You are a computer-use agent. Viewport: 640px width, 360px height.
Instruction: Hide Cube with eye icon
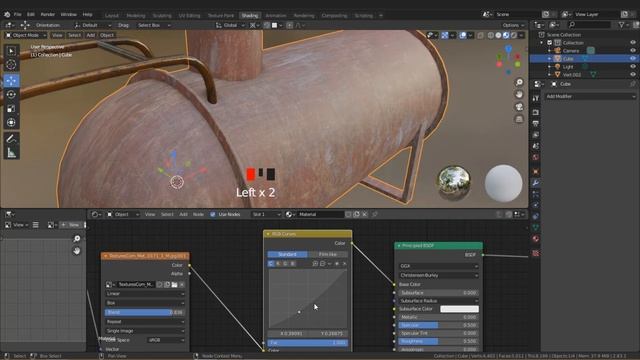[633, 59]
